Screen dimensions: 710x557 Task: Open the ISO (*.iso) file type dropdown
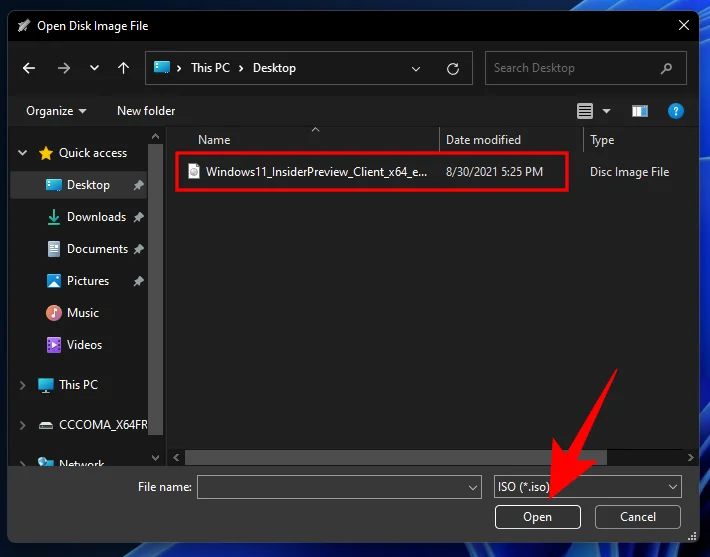[588, 487]
